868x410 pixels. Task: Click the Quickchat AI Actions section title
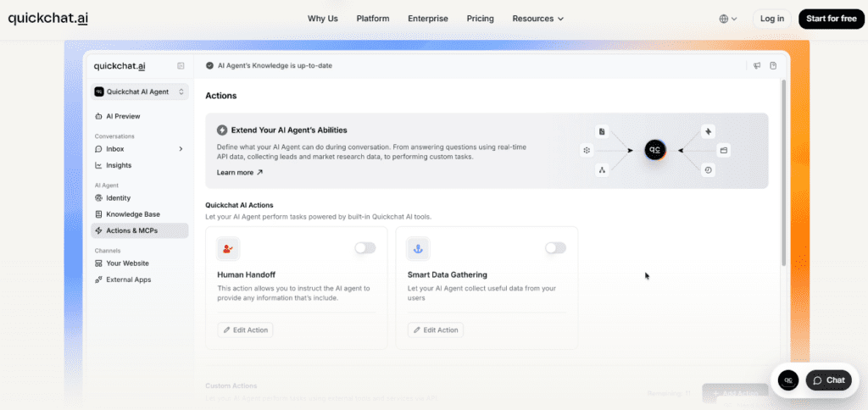click(x=239, y=205)
